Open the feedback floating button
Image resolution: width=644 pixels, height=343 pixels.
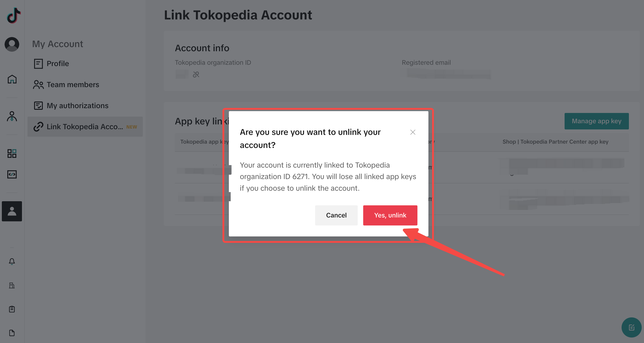click(631, 327)
